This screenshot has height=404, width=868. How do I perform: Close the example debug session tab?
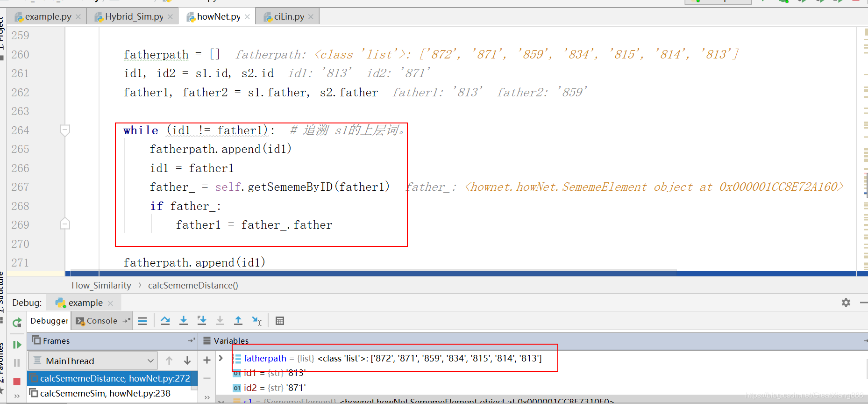tap(110, 303)
